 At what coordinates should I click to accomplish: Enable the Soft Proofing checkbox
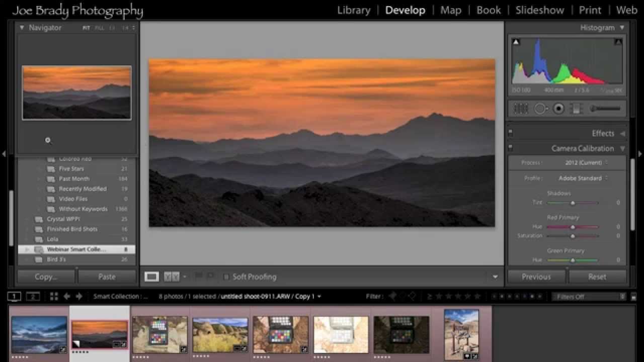coord(226,277)
